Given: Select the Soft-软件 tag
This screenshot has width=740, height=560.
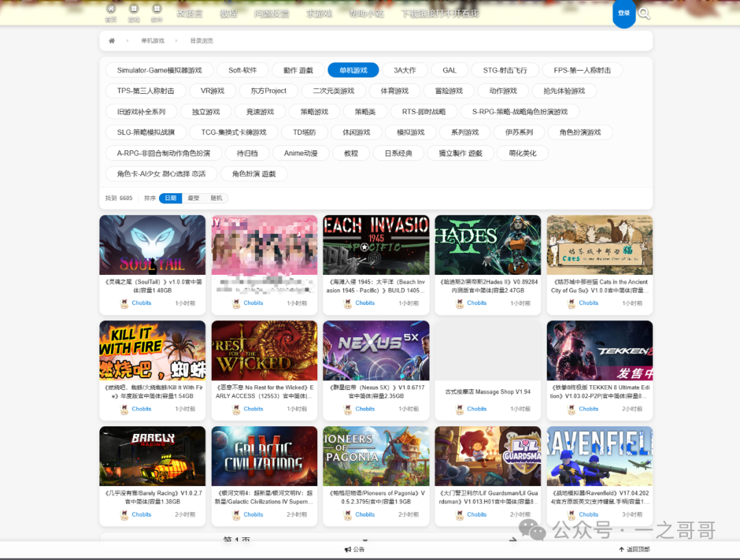Looking at the screenshot, I should tap(243, 71).
